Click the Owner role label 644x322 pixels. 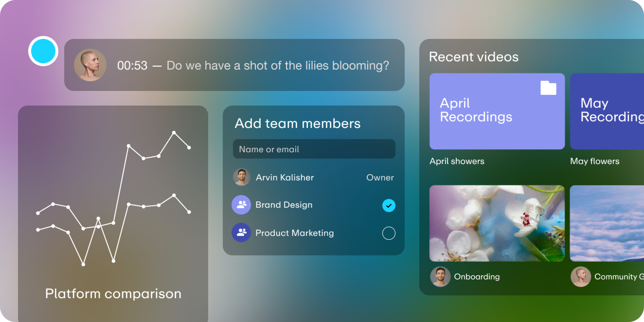[x=380, y=178]
